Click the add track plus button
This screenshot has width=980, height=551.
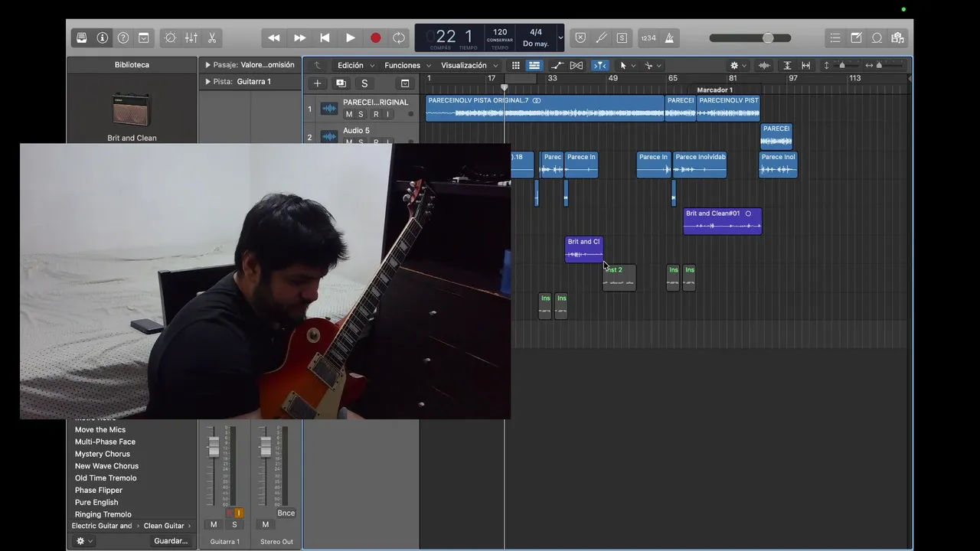pyautogui.click(x=317, y=83)
